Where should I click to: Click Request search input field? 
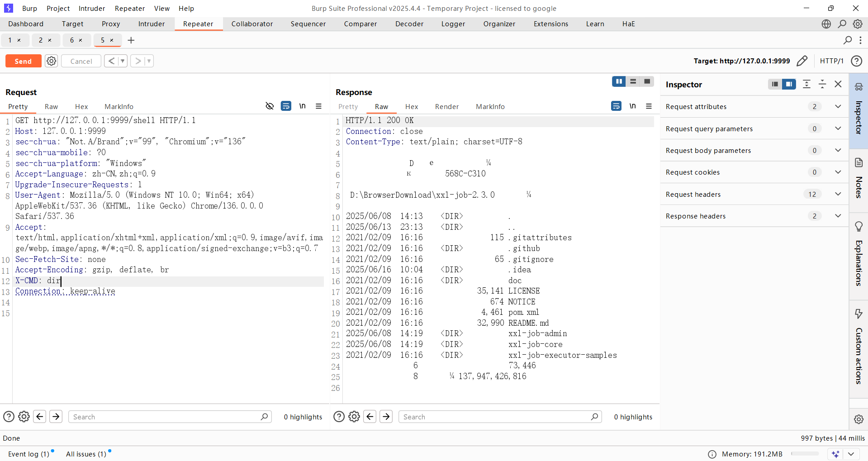pos(170,417)
